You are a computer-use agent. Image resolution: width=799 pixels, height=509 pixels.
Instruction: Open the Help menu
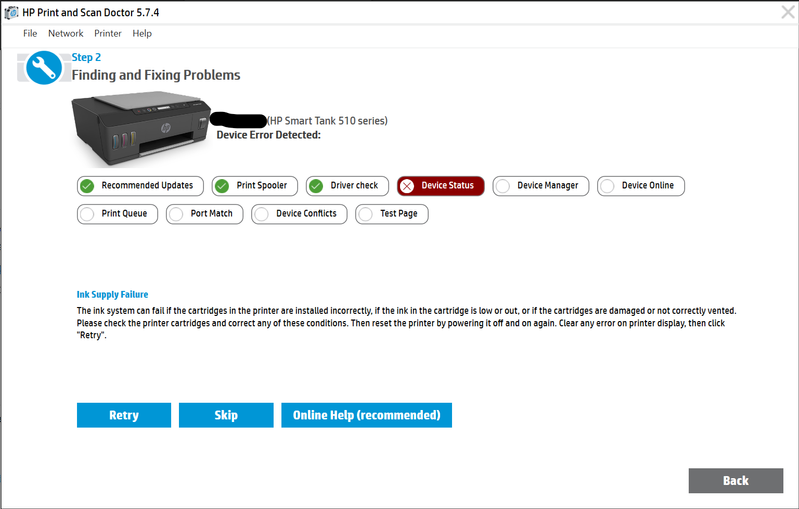tap(142, 34)
